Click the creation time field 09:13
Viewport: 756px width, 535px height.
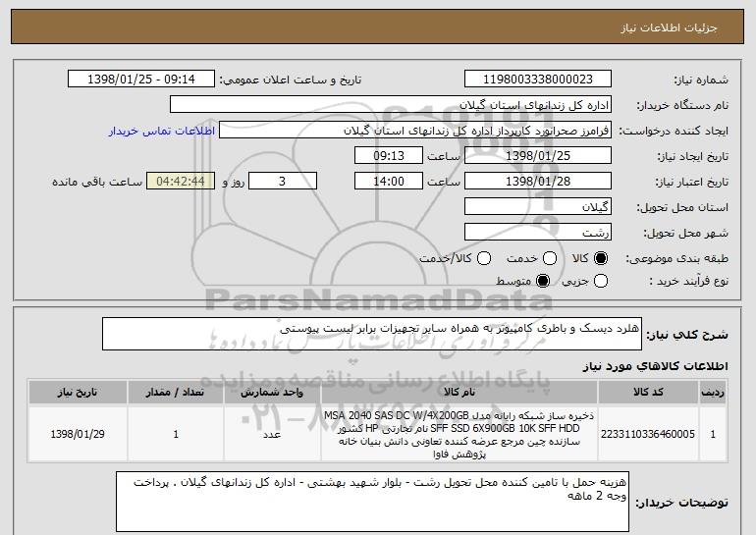[389, 156]
